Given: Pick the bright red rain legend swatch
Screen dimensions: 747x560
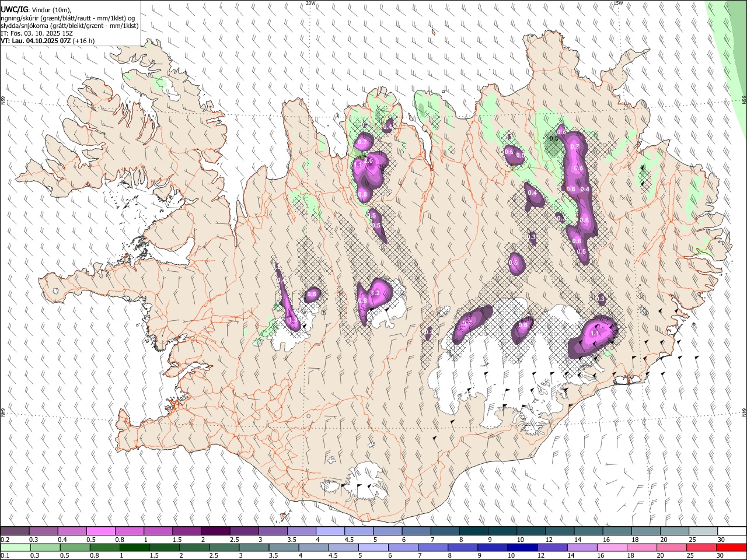Looking at the screenshot, I should tap(731, 547).
